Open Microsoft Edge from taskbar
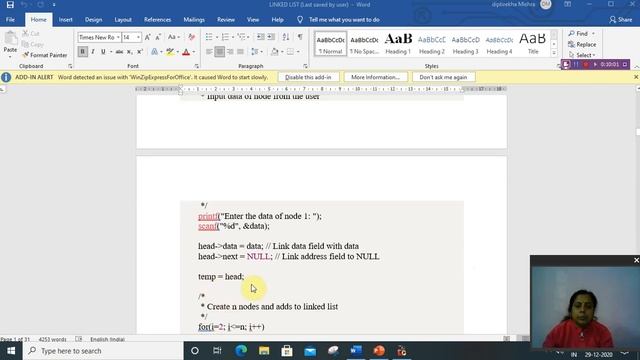The width and height of the screenshot is (640, 360). 241,351
